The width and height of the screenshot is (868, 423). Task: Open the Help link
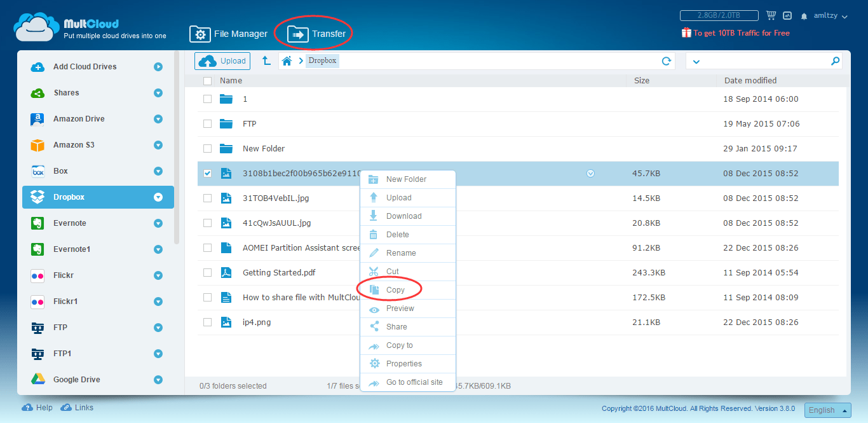37,407
